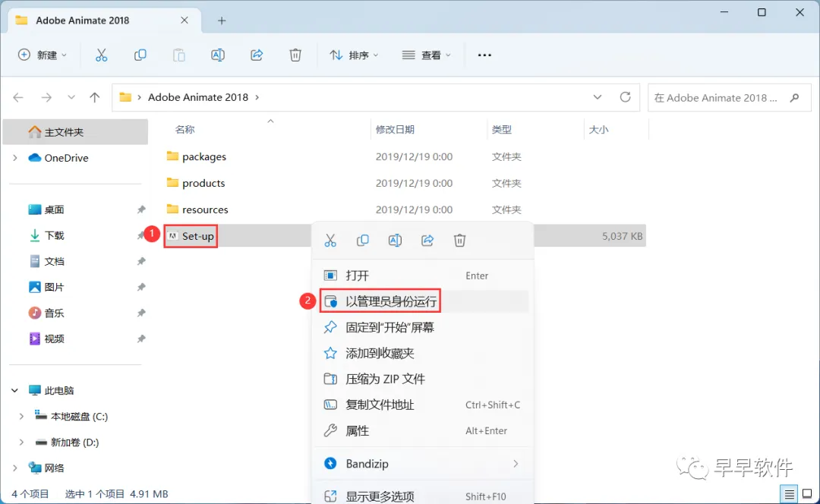The image size is (820, 504).
Task: Select 固定到"开始"屏幕 menu entry
Action: coord(423,327)
